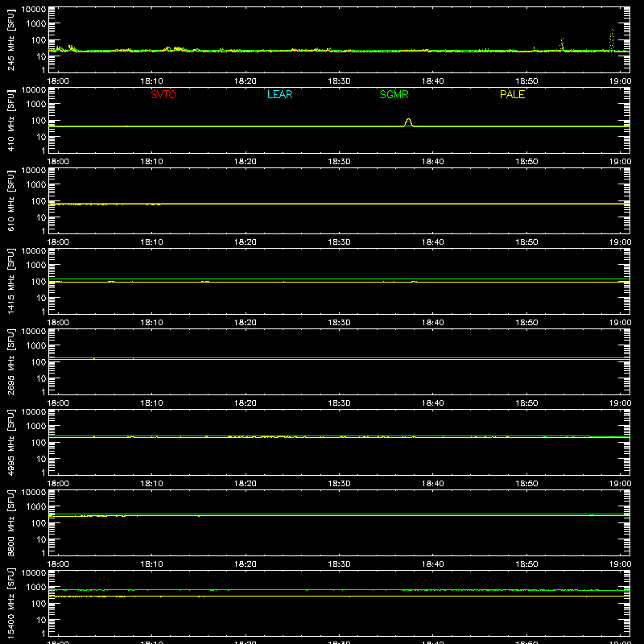
Task: Click 18:40 tick label under 2695 MHz panel
Action: tap(433, 403)
